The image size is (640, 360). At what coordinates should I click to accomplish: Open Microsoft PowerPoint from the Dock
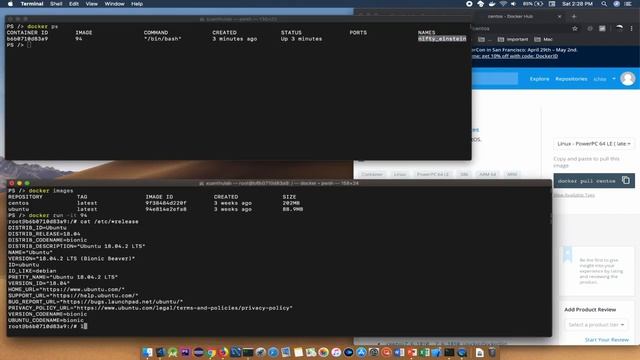tap(412, 352)
